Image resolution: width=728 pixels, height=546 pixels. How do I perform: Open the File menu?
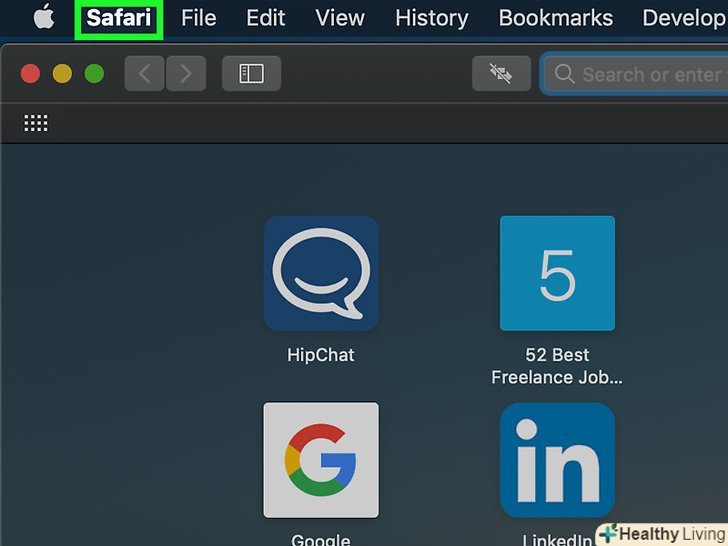coord(199,18)
